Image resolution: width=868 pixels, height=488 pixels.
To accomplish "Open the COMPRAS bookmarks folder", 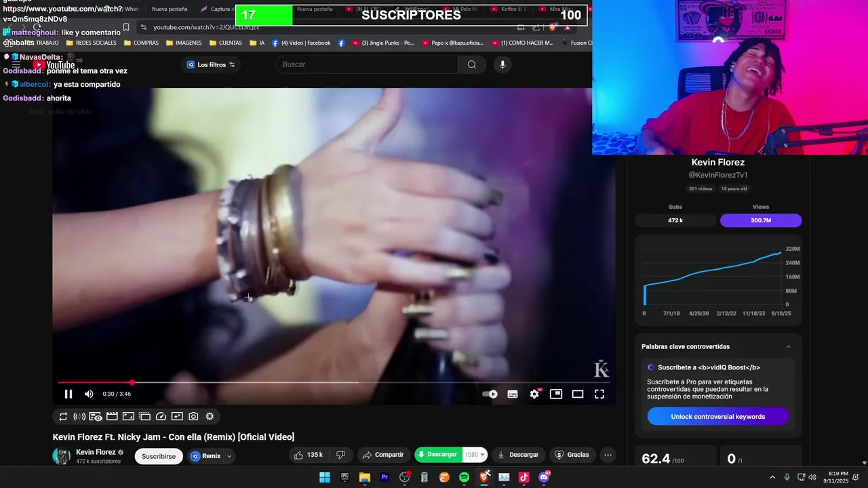I will tap(141, 43).
